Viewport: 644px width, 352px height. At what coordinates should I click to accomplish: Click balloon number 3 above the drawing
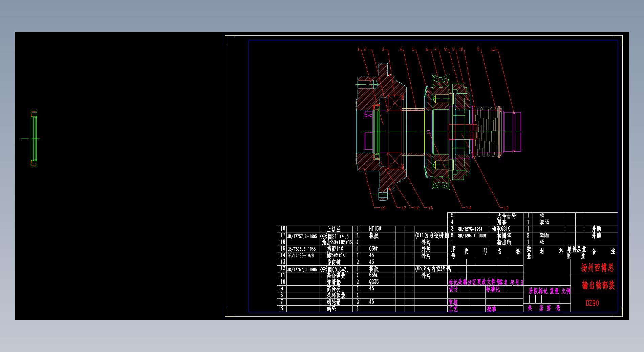[x=383, y=49]
